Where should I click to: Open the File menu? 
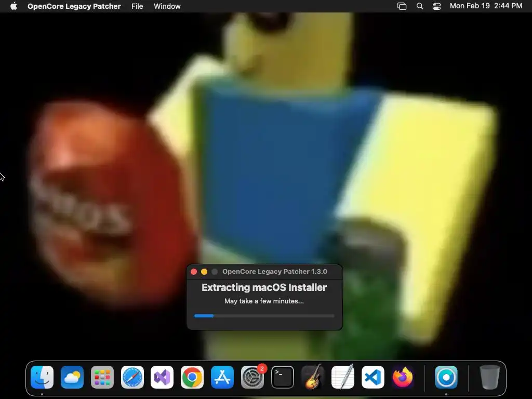tap(137, 6)
